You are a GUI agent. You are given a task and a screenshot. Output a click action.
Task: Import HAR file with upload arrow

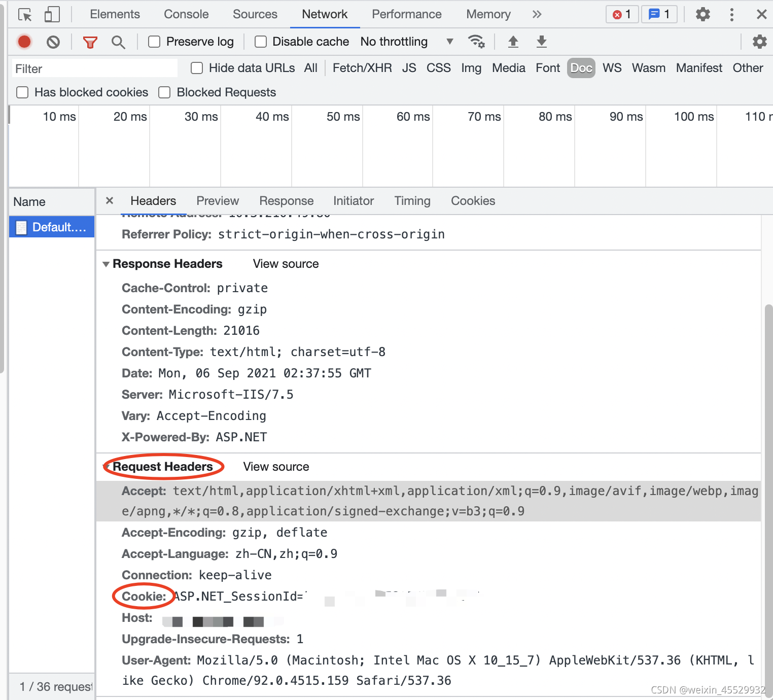point(513,42)
